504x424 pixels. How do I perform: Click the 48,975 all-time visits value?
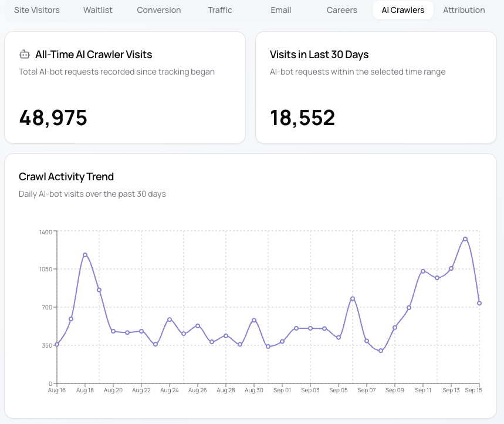tap(53, 117)
